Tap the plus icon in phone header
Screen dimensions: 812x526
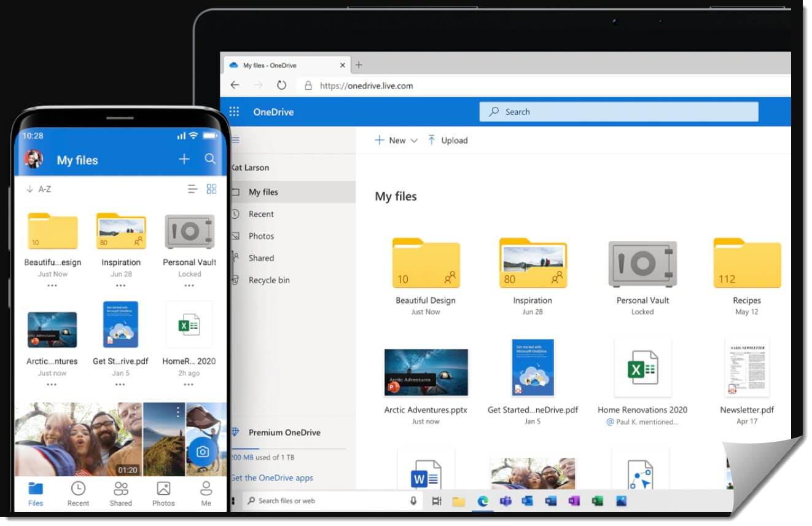pyautogui.click(x=184, y=159)
